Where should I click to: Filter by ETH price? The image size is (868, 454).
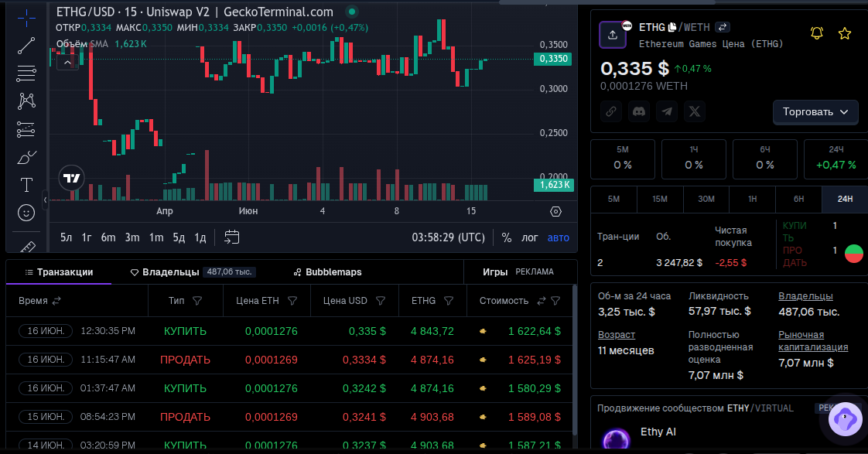click(292, 301)
